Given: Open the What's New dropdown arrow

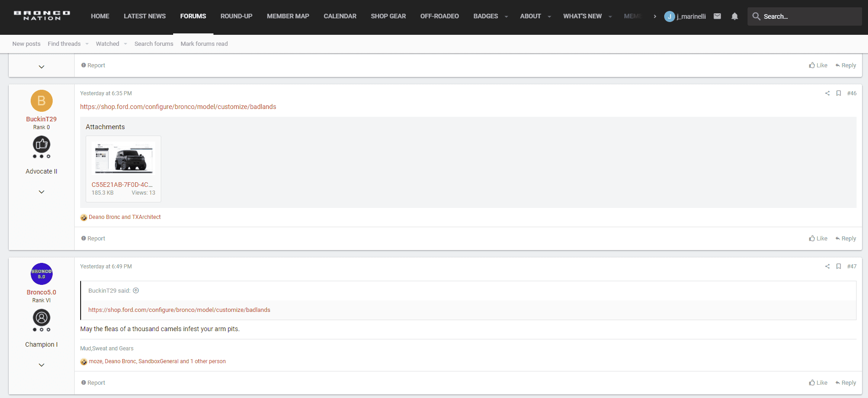Looking at the screenshot, I should click(x=610, y=16).
